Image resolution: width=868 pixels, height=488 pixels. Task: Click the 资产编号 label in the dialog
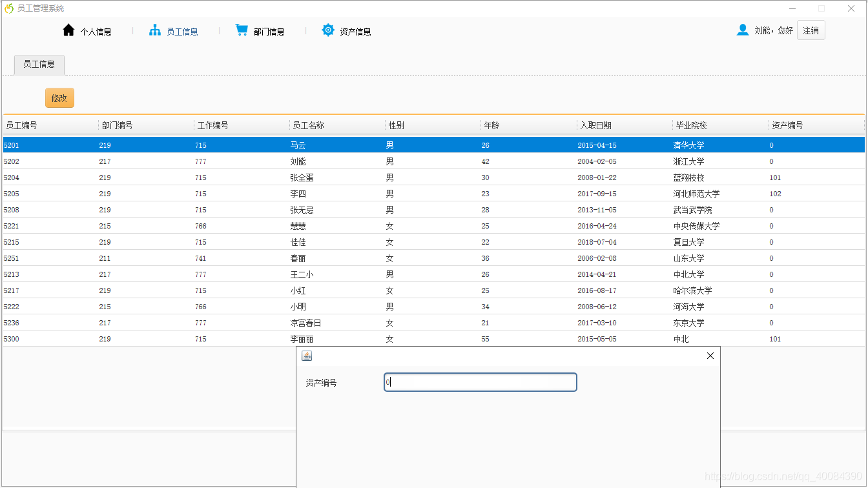321,383
